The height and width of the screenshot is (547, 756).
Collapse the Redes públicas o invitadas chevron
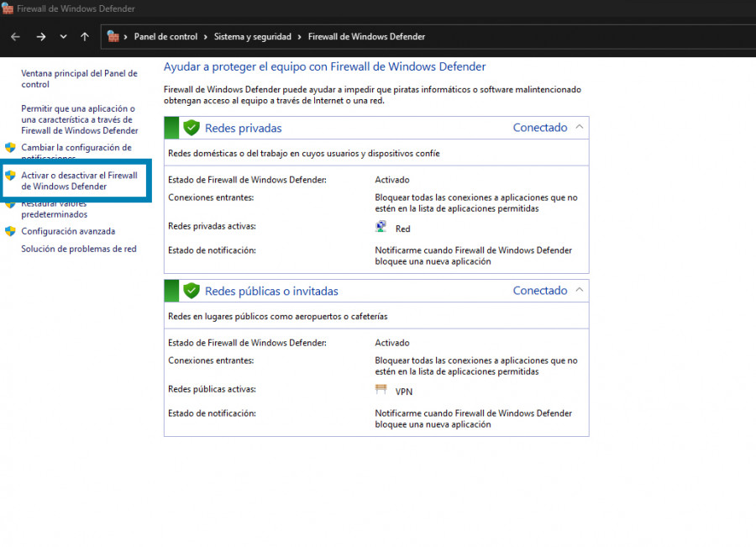pyautogui.click(x=579, y=291)
